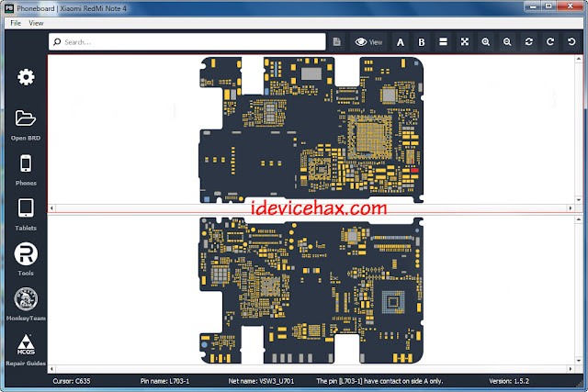The image size is (588, 392).
Task: Close the Phoneboard window
Action: [571, 6]
